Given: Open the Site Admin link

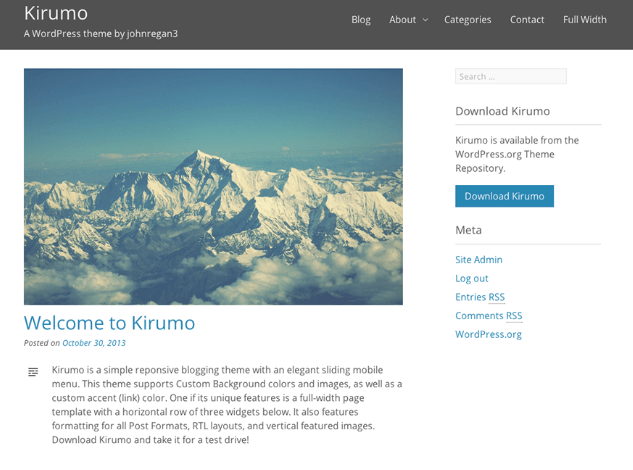Looking at the screenshot, I should pos(479,260).
